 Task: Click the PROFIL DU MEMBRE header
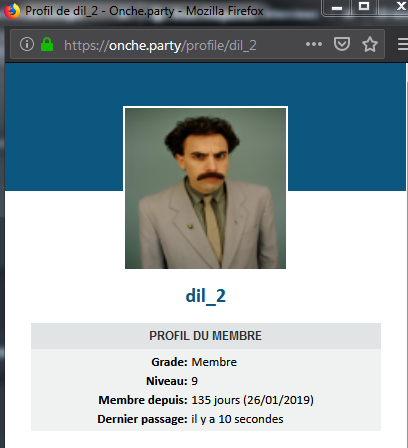[x=206, y=336]
